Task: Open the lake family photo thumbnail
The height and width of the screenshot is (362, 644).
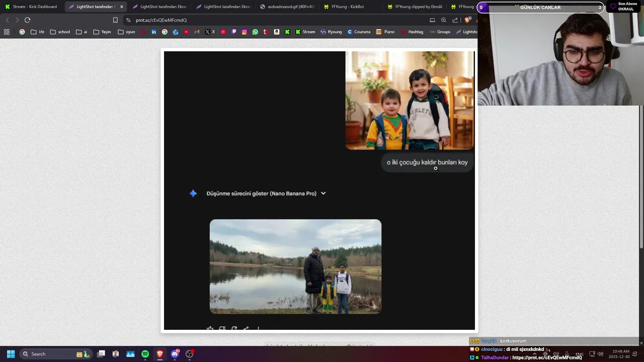Action: click(x=295, y=266)
